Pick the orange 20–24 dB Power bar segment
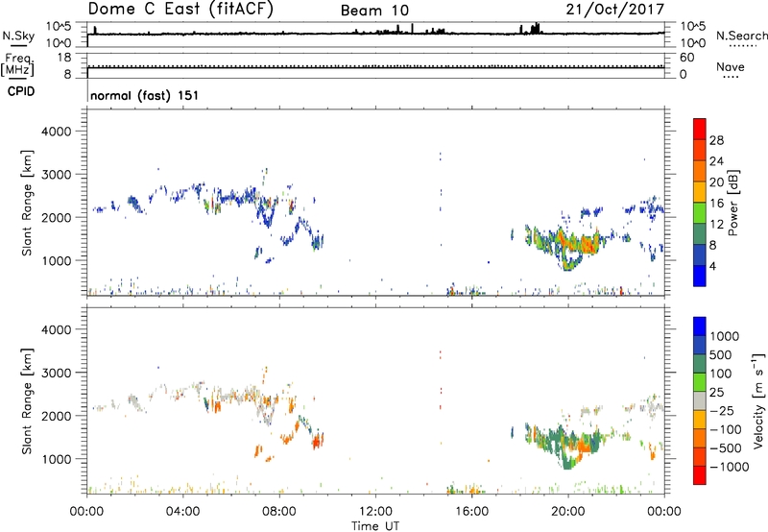The width and height of the screenshot is (768, 532). pyautogui.click(x=700, y=172)
